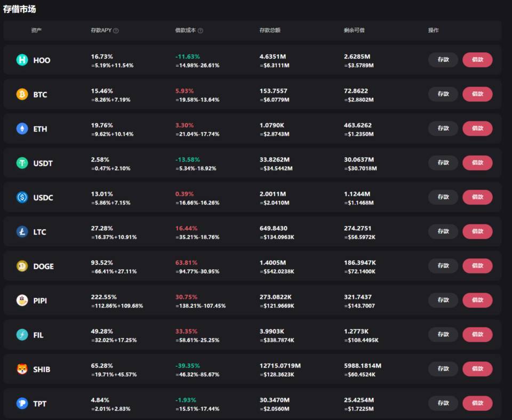Click the 存款总额 column header
The image size is (512, 420).
coord(270,30)
